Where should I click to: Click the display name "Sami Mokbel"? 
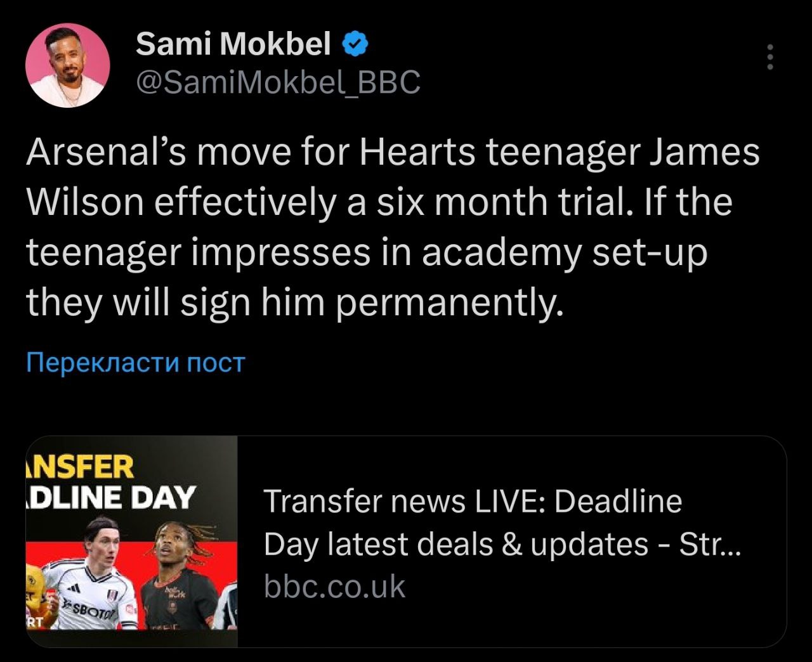point(233,44)
